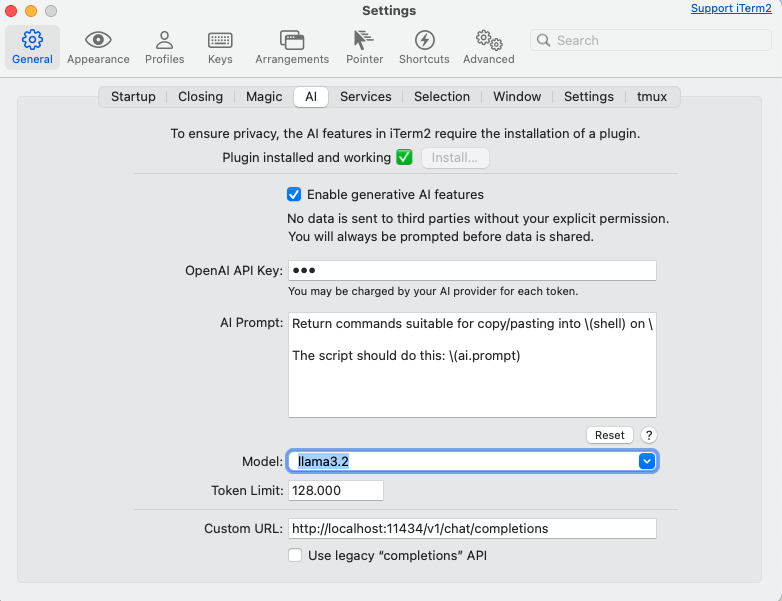This screenshot has height=601, width=782.
Task: Close the Settings window with red button
Action: [11, 10]
